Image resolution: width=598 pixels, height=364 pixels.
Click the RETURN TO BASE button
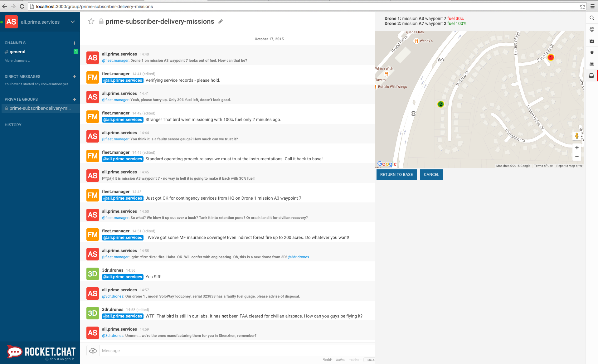396,175
